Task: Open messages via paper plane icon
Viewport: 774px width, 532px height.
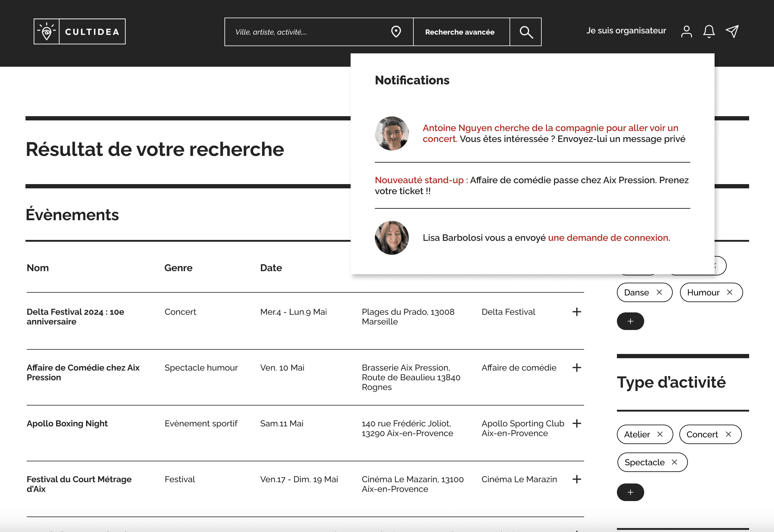Action: click(732, 31)
